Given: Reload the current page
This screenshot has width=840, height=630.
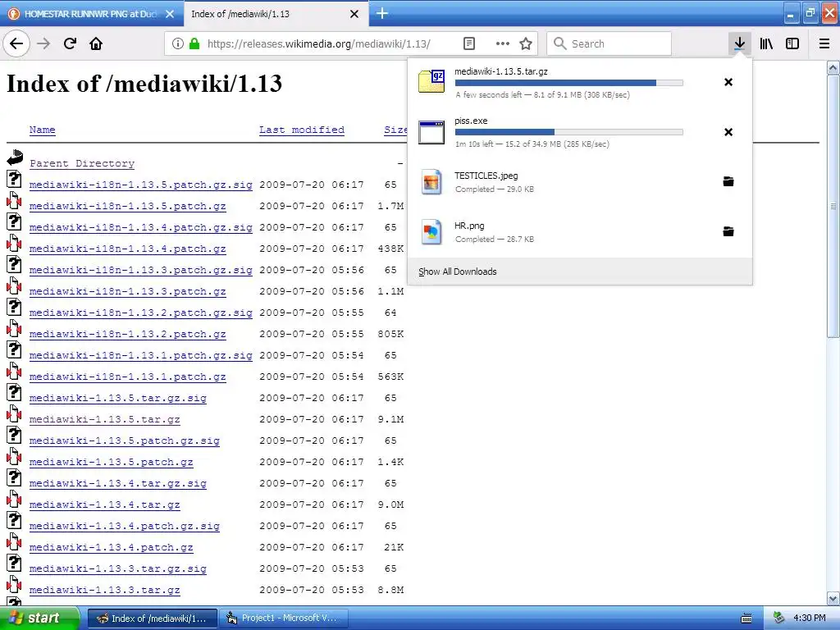Looking at the screenshot, I should pos(70,43).
